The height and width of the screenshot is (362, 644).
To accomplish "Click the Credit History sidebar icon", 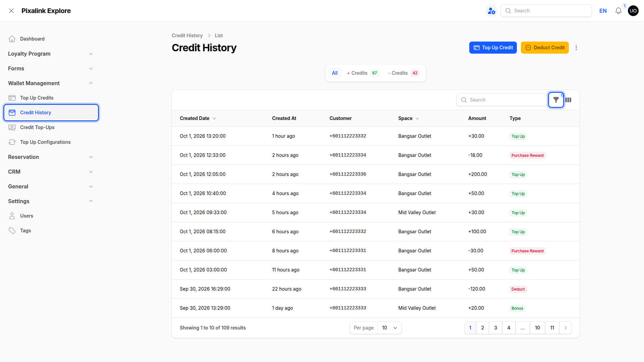I will 12,113.
